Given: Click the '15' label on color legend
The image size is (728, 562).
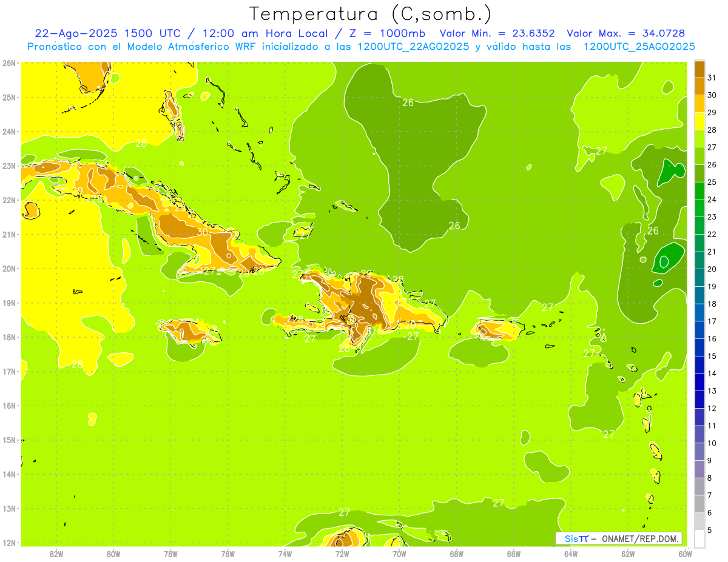Looking at the screenshot, I should (712, 356).
